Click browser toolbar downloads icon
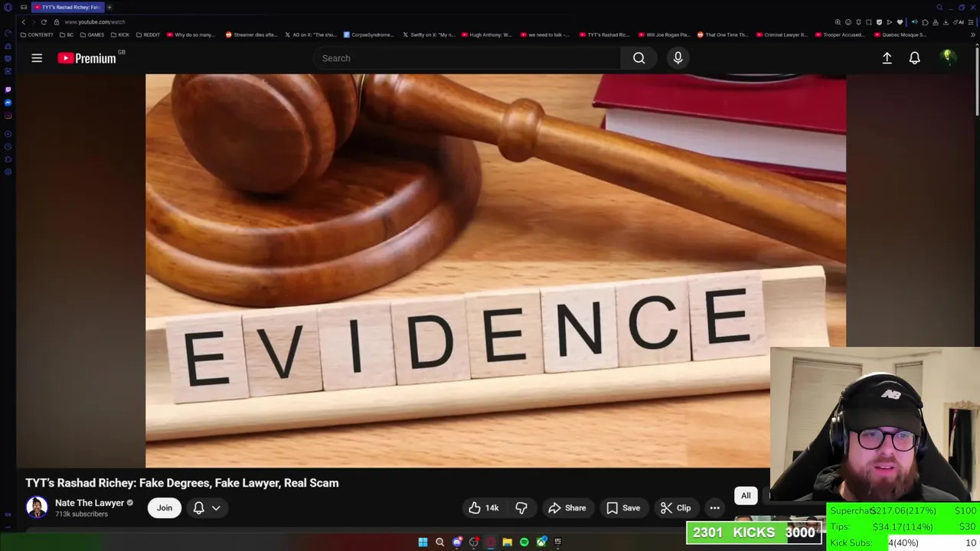 point(945,22)
